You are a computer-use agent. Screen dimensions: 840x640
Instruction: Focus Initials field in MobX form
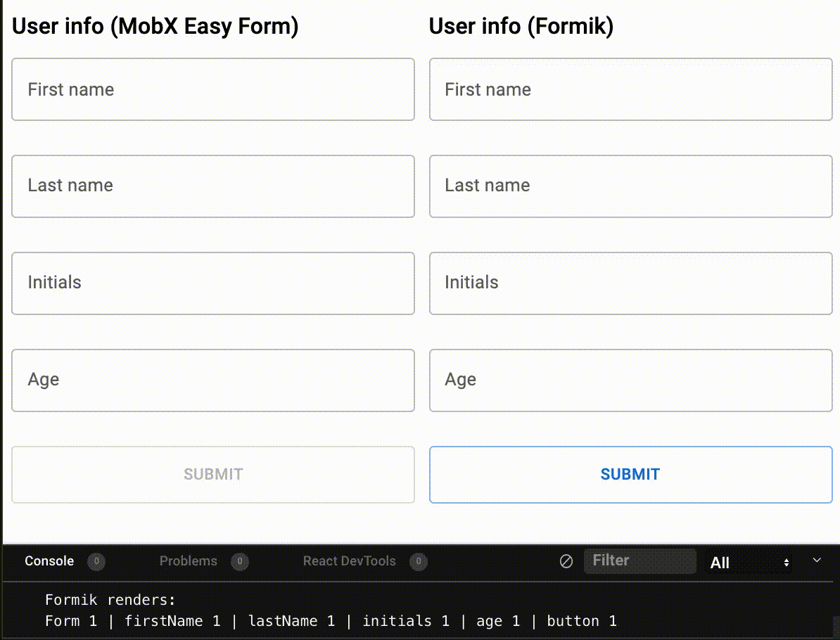(213, 283)
